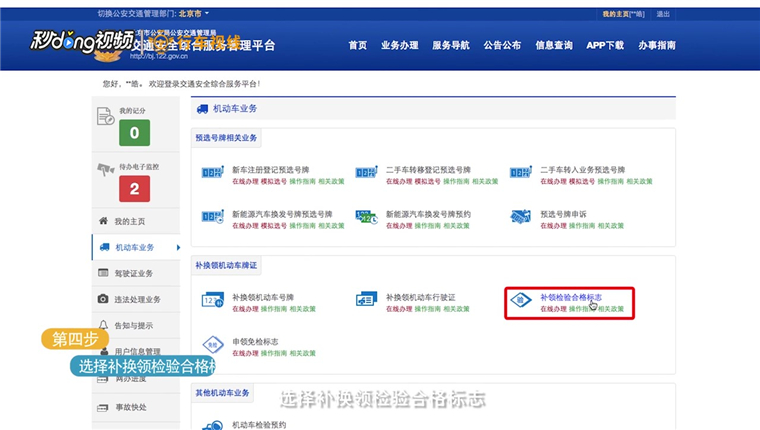Click the red 待办电子监控 count box
Viewport: 760px width, 430px height.
point(135,189)
